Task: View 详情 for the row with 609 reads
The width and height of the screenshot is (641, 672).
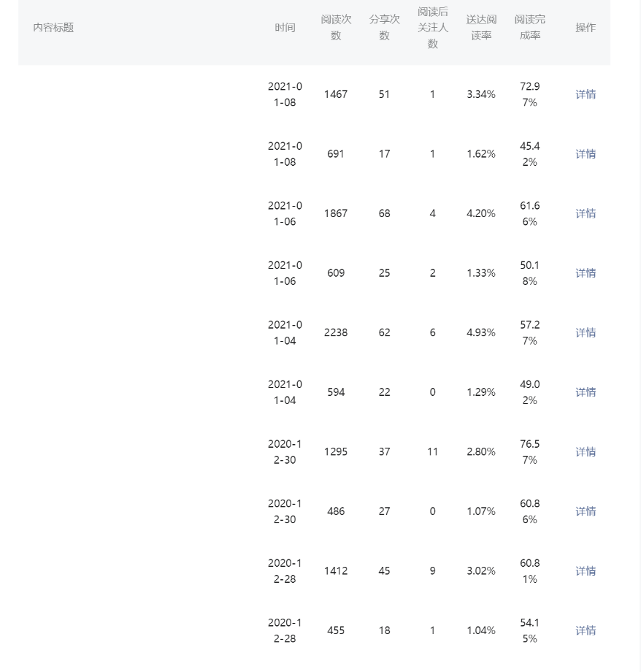Action: click(x=586, y=273)
